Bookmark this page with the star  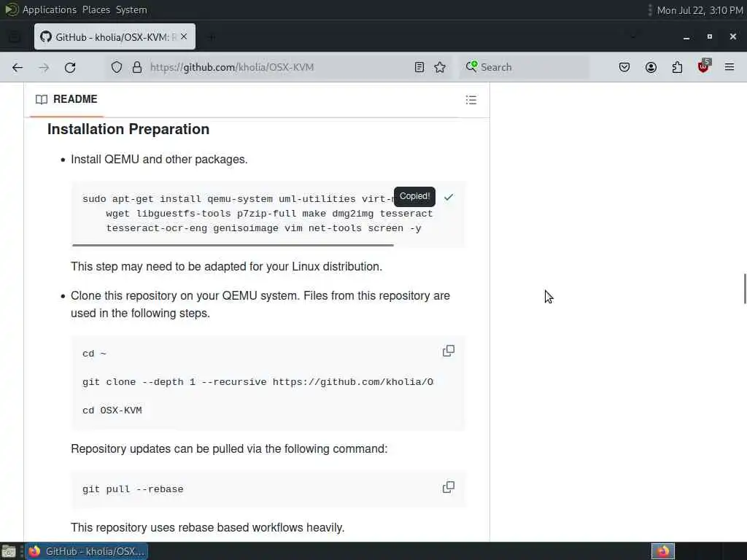(440, 67)
